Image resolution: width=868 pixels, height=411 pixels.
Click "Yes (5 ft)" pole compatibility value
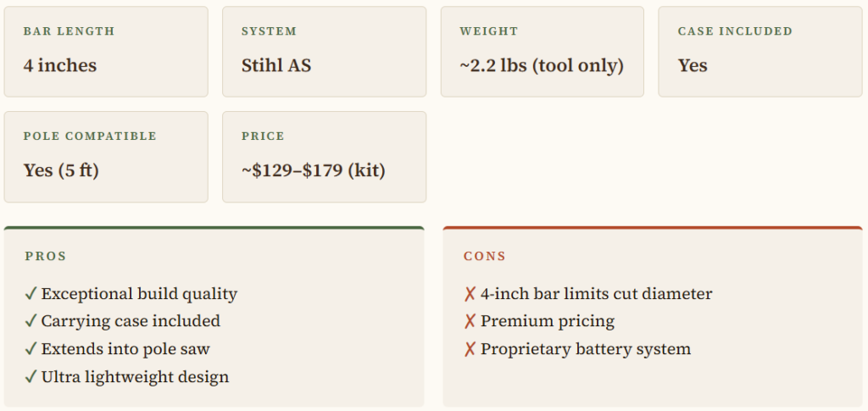point(61,170)
